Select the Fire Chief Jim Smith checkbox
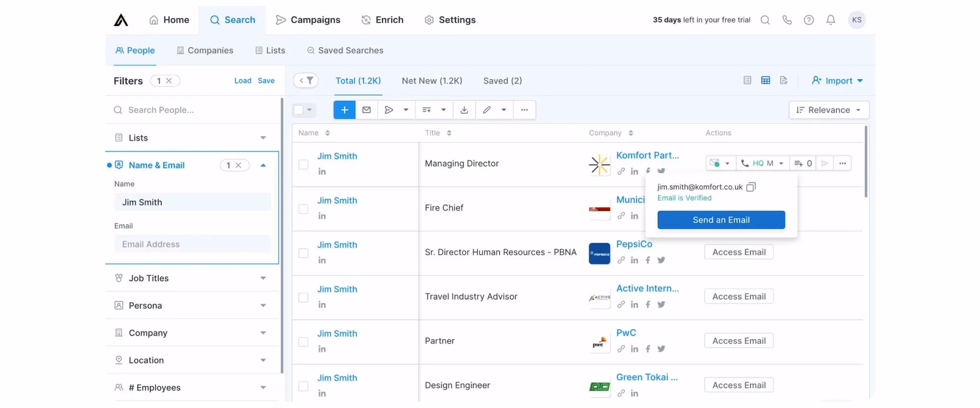The width and height of the screenshot is (980, 408). click(303, 209)
